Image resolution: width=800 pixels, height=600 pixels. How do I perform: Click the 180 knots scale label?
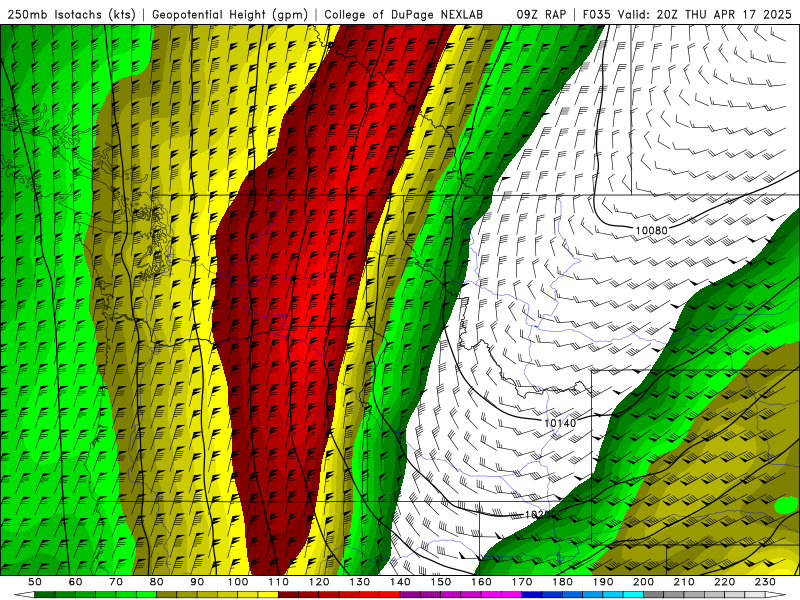click(563, 582)
